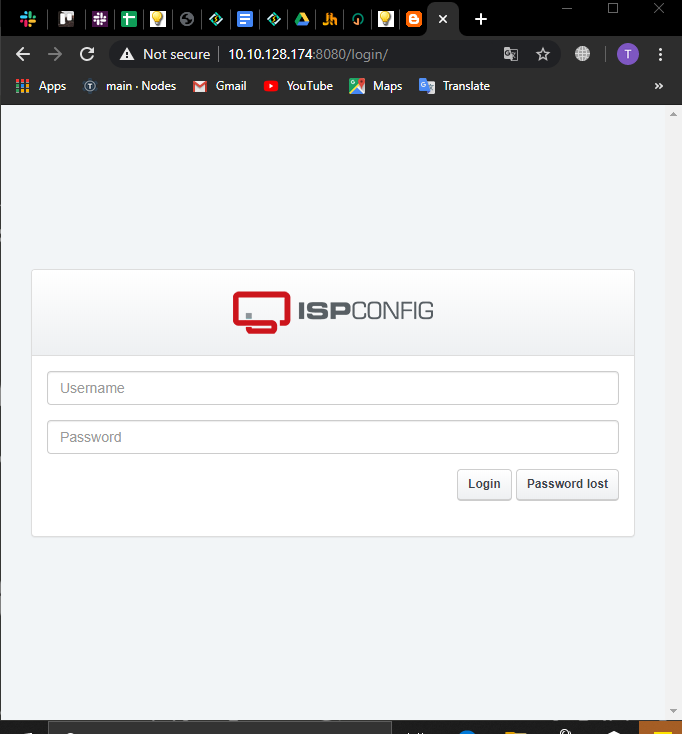Click the Password lost button
The image size is (682, 734).
coord(567,484)
